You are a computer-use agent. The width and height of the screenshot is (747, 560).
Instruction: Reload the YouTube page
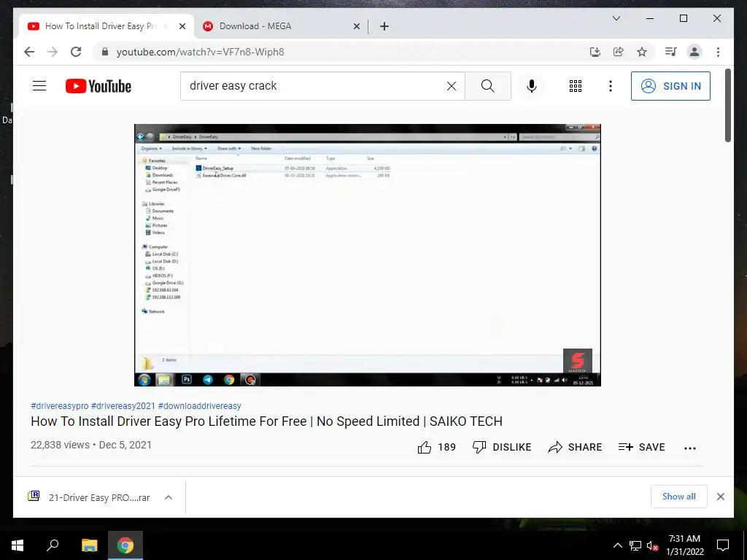click(x=76, y=52)
